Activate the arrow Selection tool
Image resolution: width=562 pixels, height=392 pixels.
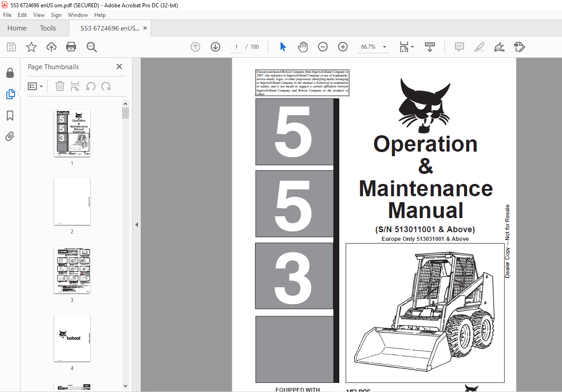tap(283, 47)
